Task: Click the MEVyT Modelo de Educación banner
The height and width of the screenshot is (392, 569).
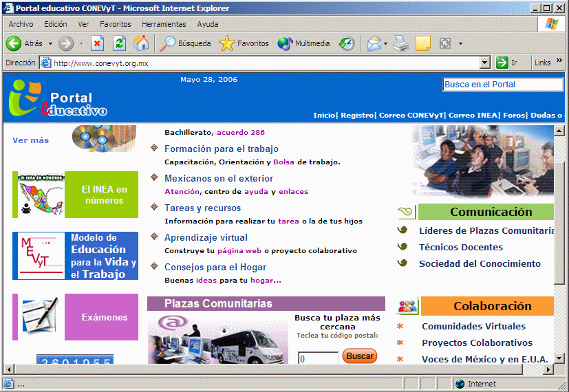Action: pyautogui.click(x=75, y=256)
